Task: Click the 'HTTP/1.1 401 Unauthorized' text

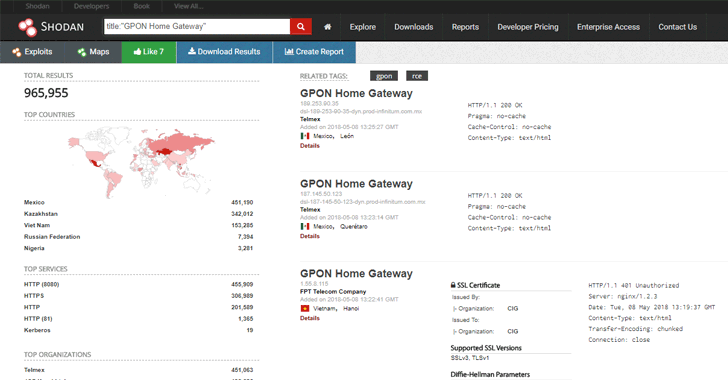Action: pos(634,286)
